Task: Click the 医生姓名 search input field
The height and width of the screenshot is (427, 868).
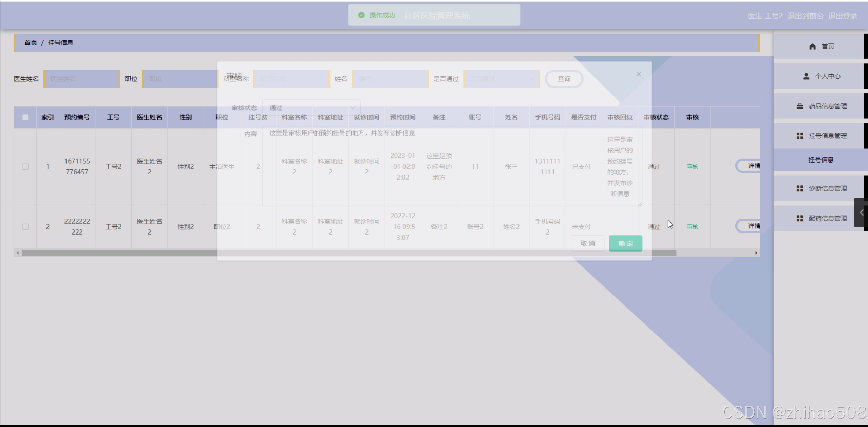Action: 82,79
